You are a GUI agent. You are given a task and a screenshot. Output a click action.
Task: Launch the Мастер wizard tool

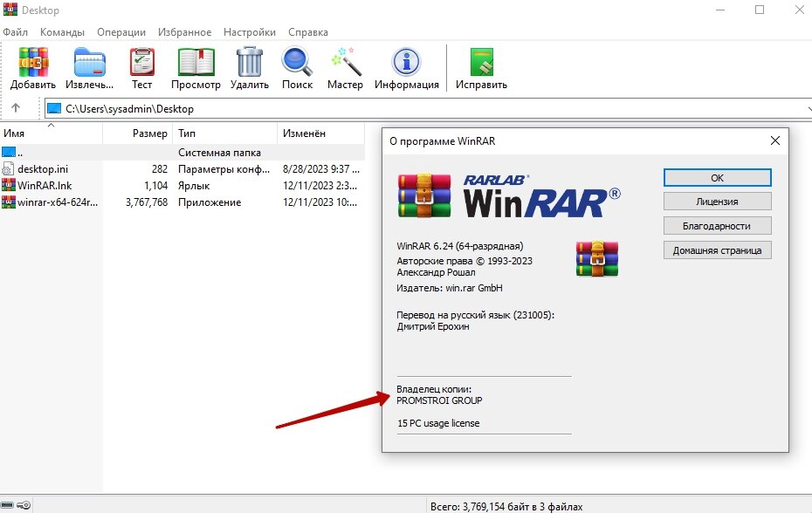346,62
